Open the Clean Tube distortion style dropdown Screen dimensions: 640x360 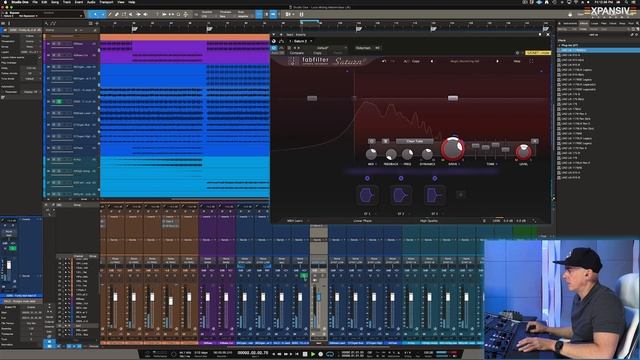pos(415,141)
